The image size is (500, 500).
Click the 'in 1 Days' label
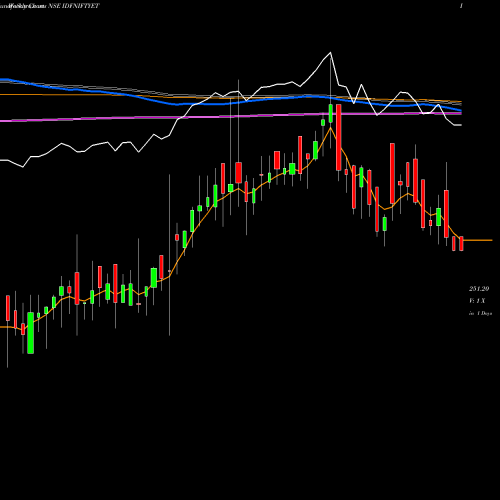click(480, 313)
